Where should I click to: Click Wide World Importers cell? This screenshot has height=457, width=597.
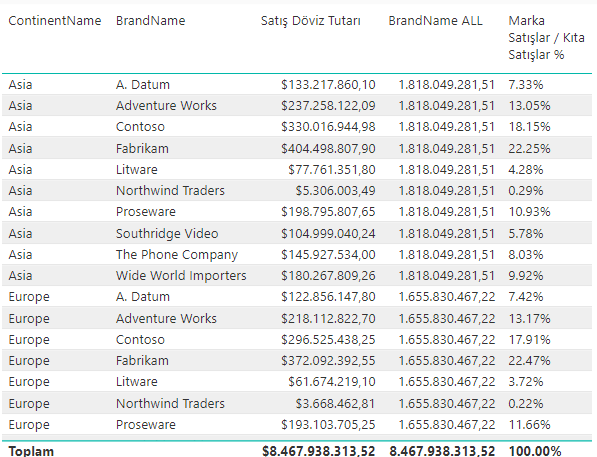point(181,276)
